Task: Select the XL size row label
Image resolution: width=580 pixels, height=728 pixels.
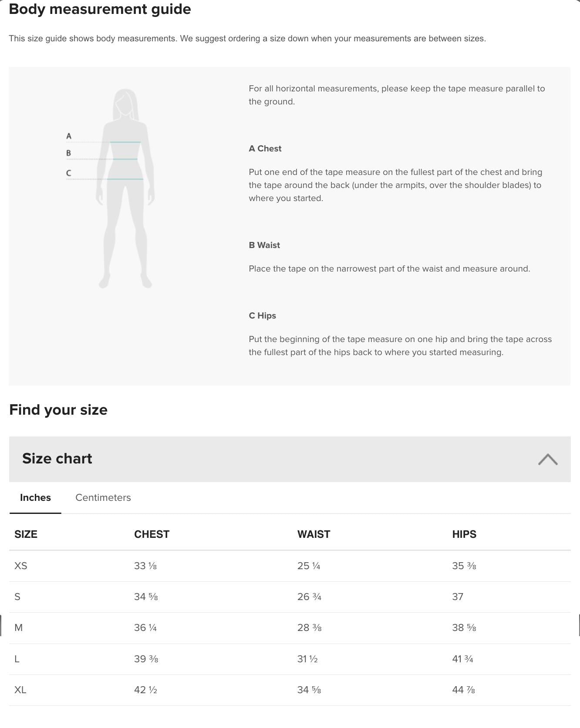Action: 20,690
